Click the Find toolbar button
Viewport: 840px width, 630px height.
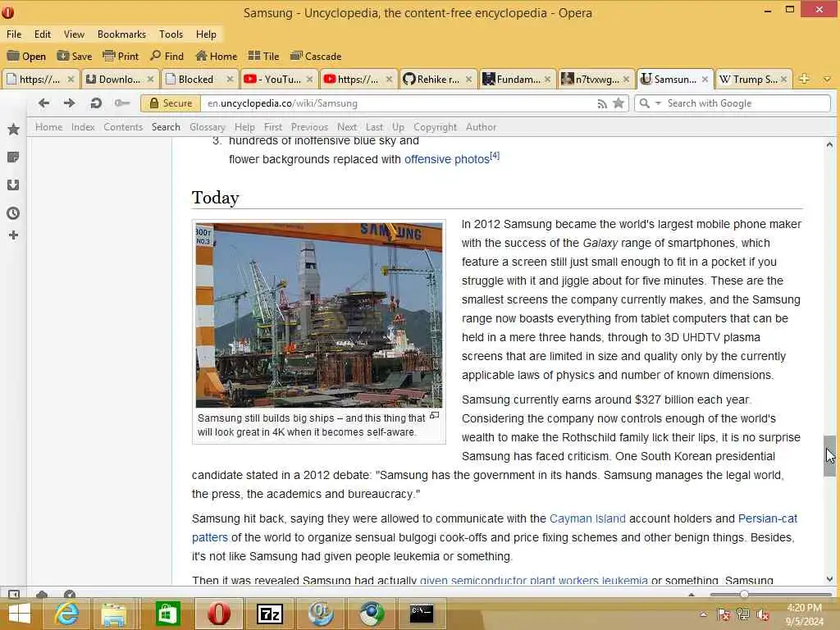167,57
